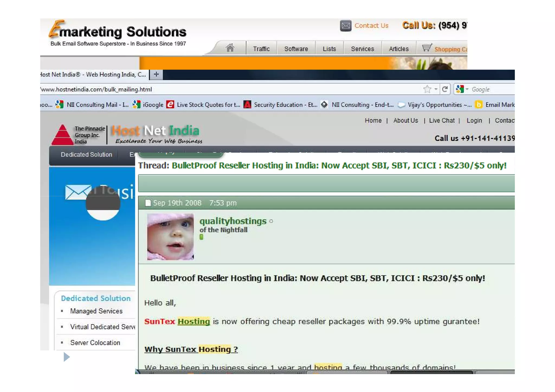Image resolution: width=555 pixels, height=392 pixels.
Task: Open the Managed Services link
Action: click(x=96, y=311)
